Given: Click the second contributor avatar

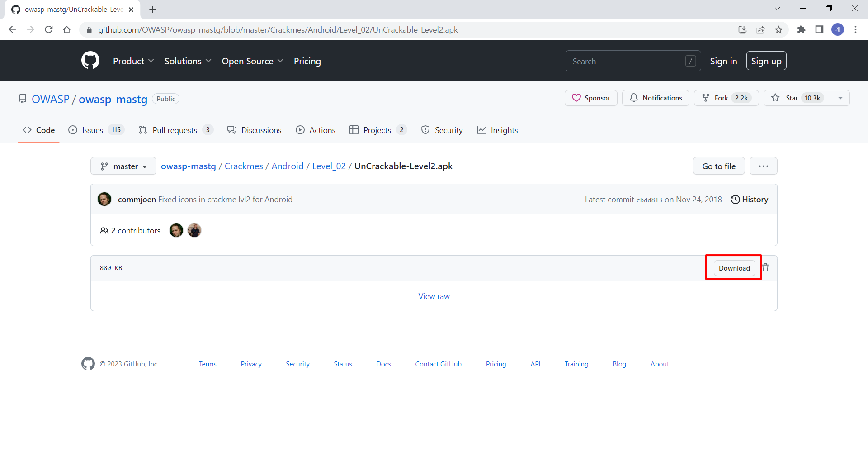Looking at the screenshot, I should (194, 230).
